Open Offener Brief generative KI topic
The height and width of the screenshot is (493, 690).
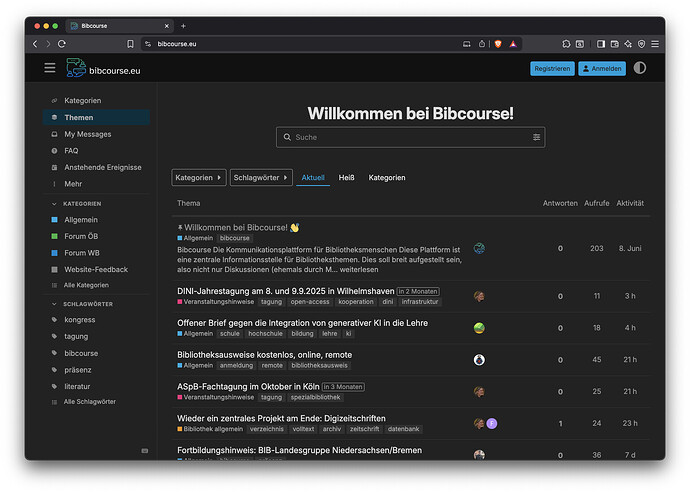(302, 323)
